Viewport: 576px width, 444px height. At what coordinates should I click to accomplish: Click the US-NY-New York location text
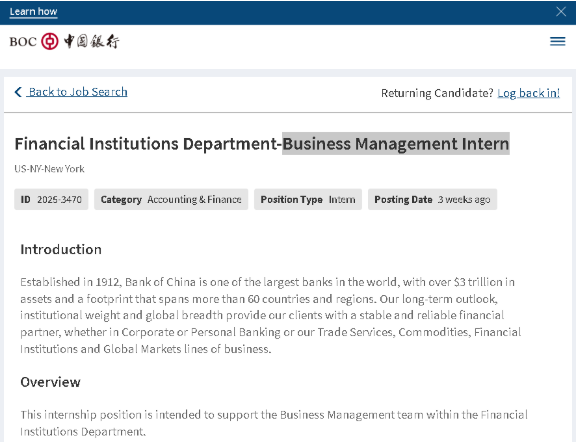click(49, 169)
